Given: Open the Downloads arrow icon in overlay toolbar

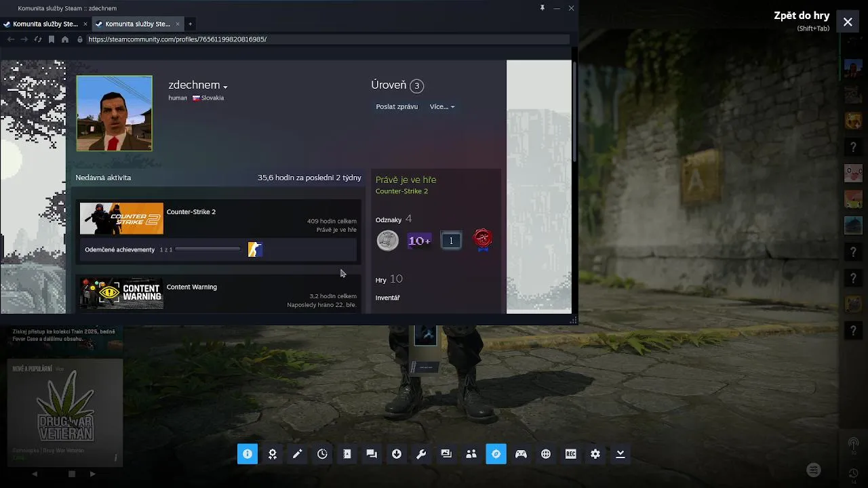Looking at the screenshot, I should coord(397,454).
